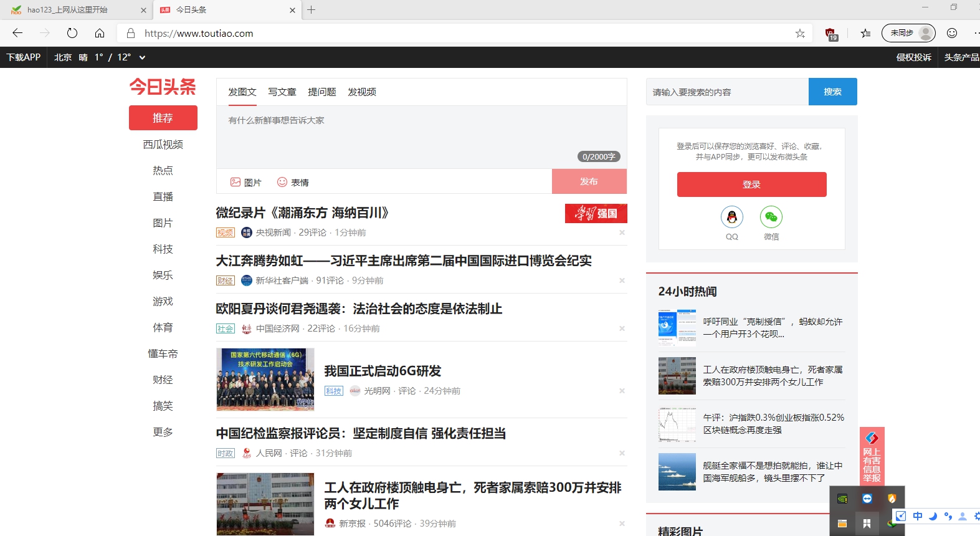Switch to the 提问题 tab
980x536 pixels.
tap(322, 92)
